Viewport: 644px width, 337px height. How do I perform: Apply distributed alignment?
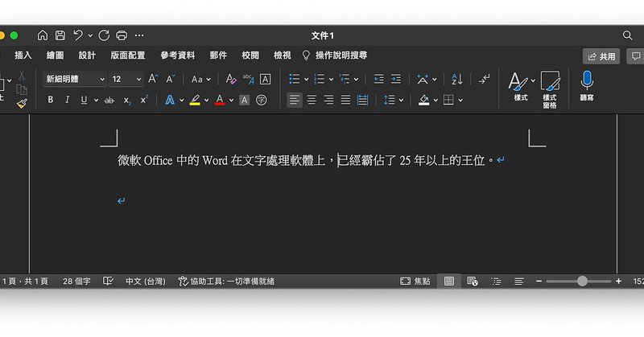pos(363,101)
